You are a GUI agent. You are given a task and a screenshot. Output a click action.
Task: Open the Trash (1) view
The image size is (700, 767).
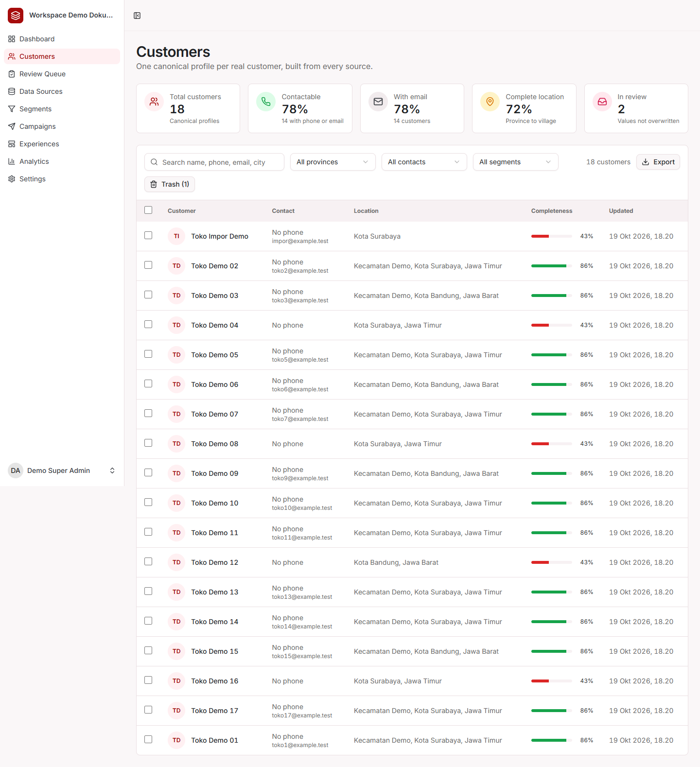170,184
